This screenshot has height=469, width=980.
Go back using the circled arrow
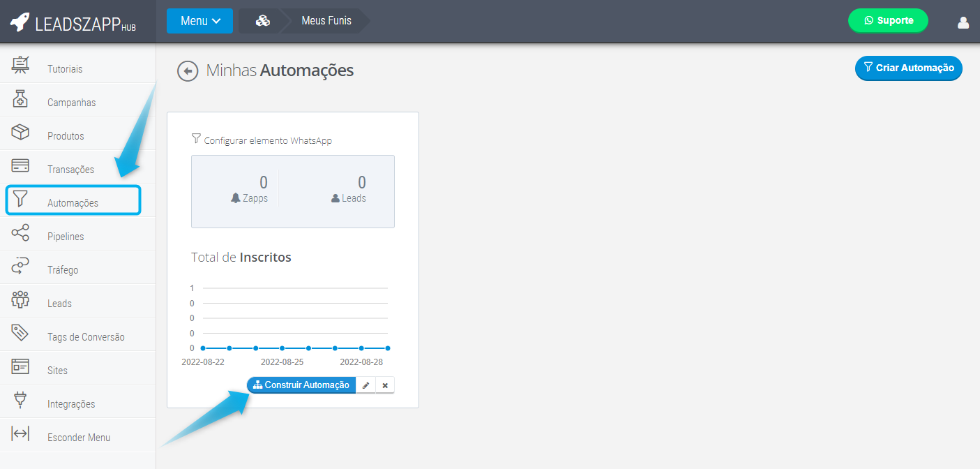coord(188,71)
